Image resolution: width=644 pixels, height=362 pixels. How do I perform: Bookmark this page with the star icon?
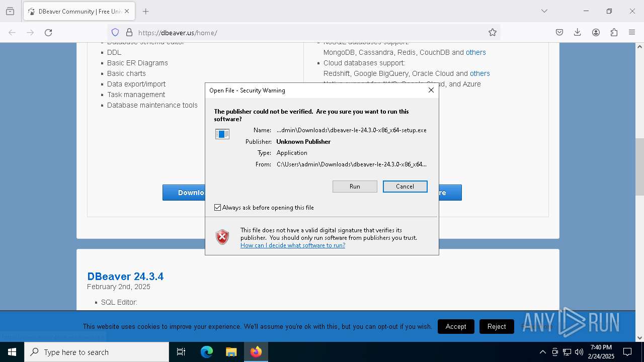pyautogui.click(x=493, y=33)
